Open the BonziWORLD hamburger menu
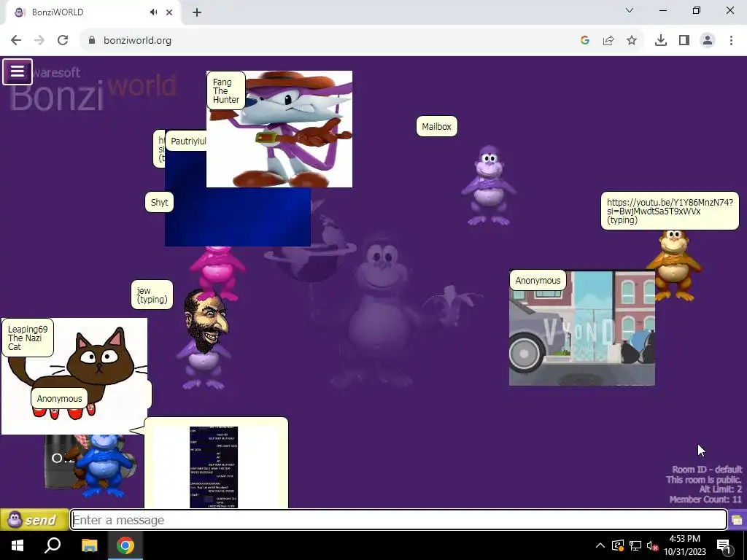The image size is (747, 560). point(18,71)
